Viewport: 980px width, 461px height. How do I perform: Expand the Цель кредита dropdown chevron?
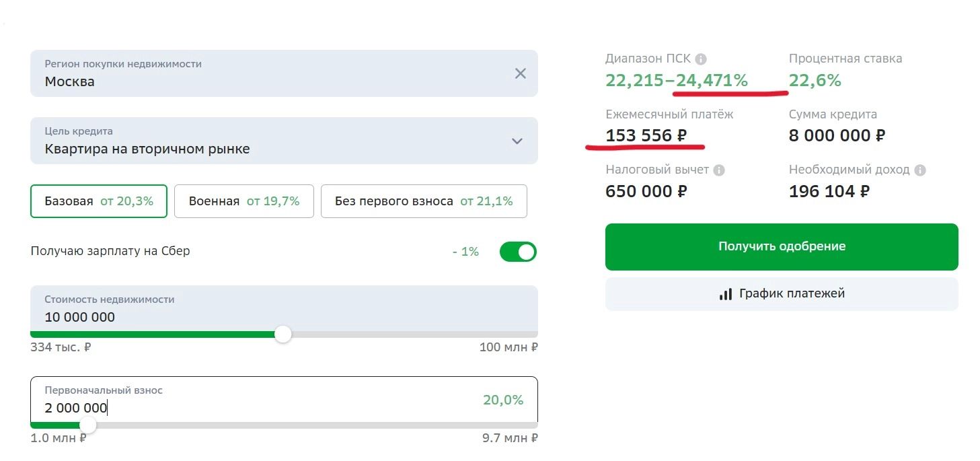pyautogui.click(x=517, y=141)
